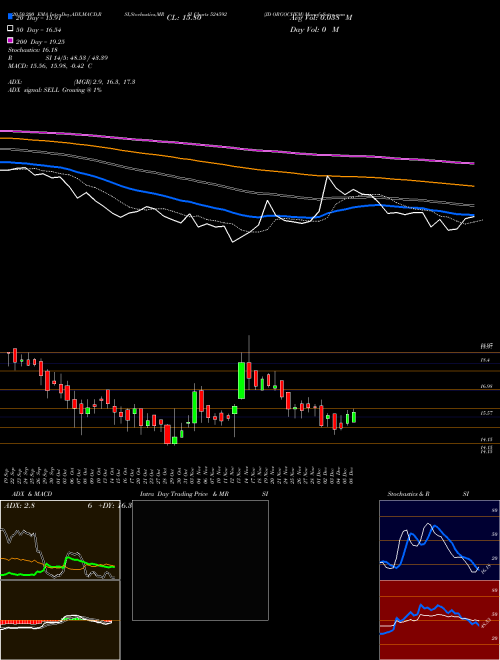Open the red RSI chart panel
The image size is (500, 660).
(439, 620)
